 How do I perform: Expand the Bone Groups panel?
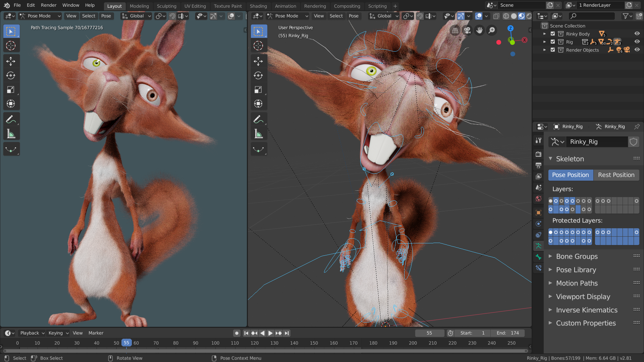click(x=577, y=256)
